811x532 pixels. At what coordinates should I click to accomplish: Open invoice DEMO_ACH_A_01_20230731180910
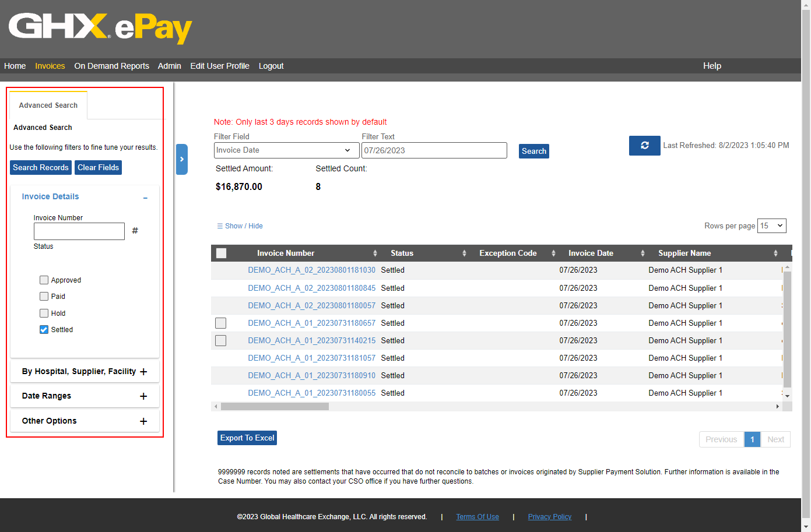coord(312,376)
